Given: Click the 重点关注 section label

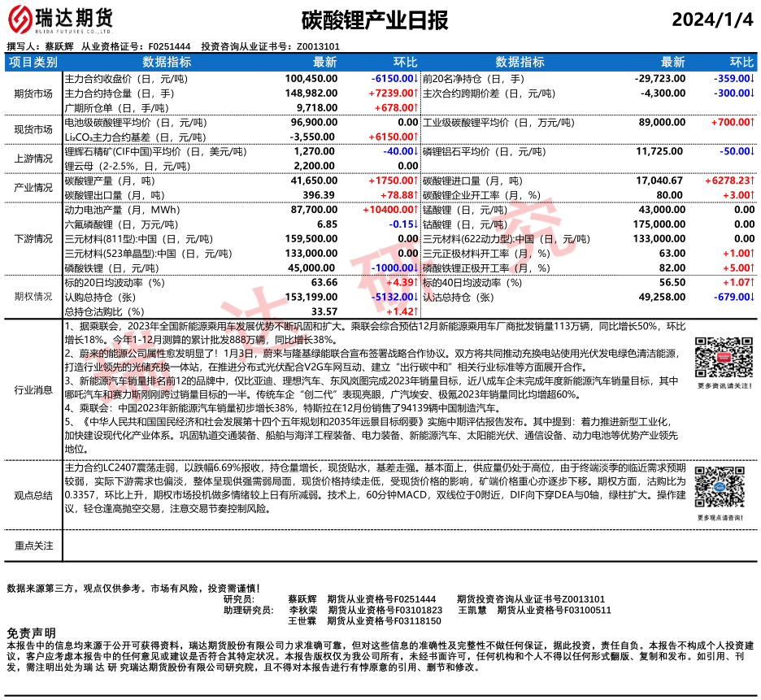Looking at the screenshot, I should (x=33, y=546).
